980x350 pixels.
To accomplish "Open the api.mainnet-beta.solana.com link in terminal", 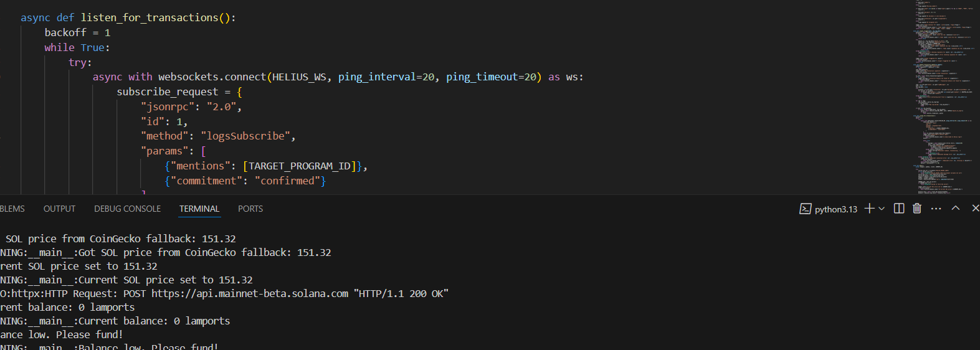I will 250,293.
